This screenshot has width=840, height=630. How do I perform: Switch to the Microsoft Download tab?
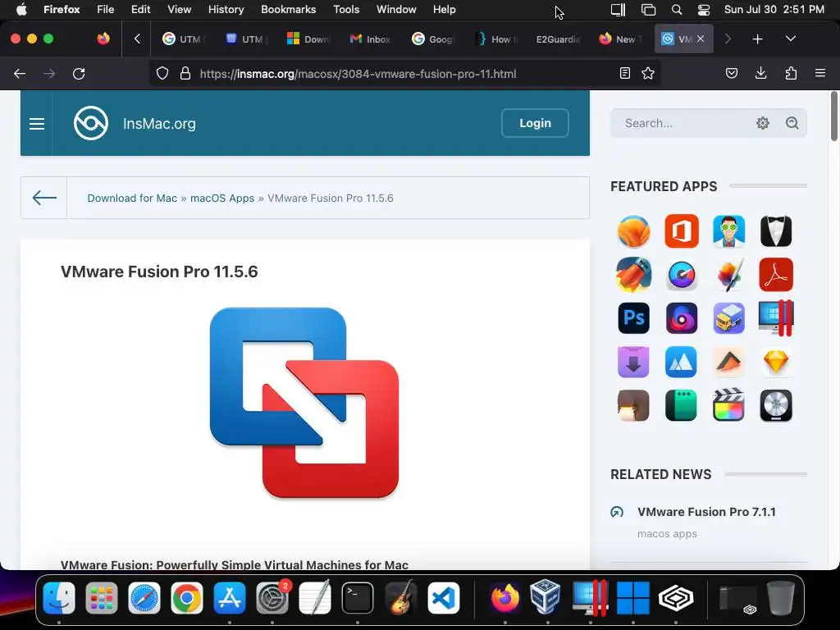pos(308,39)
